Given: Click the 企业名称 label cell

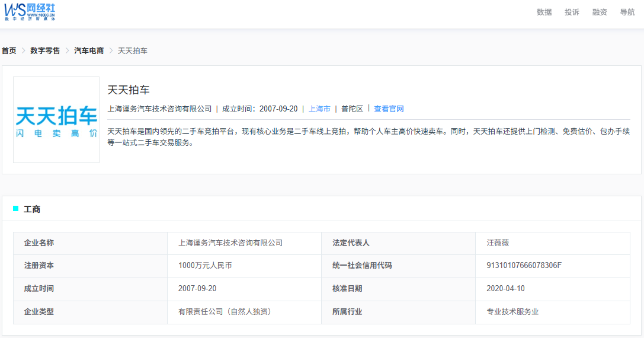Looking at the screenshot, I should tap(91, 243).
